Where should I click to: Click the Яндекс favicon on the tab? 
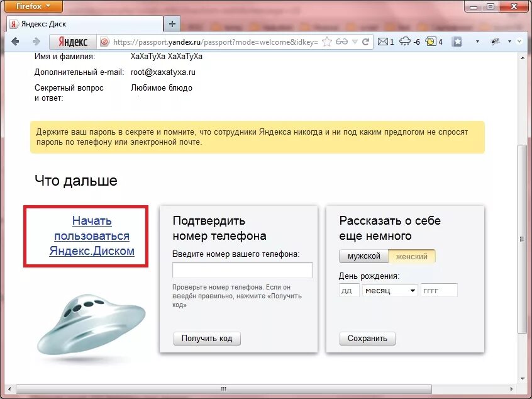[14, 24]
